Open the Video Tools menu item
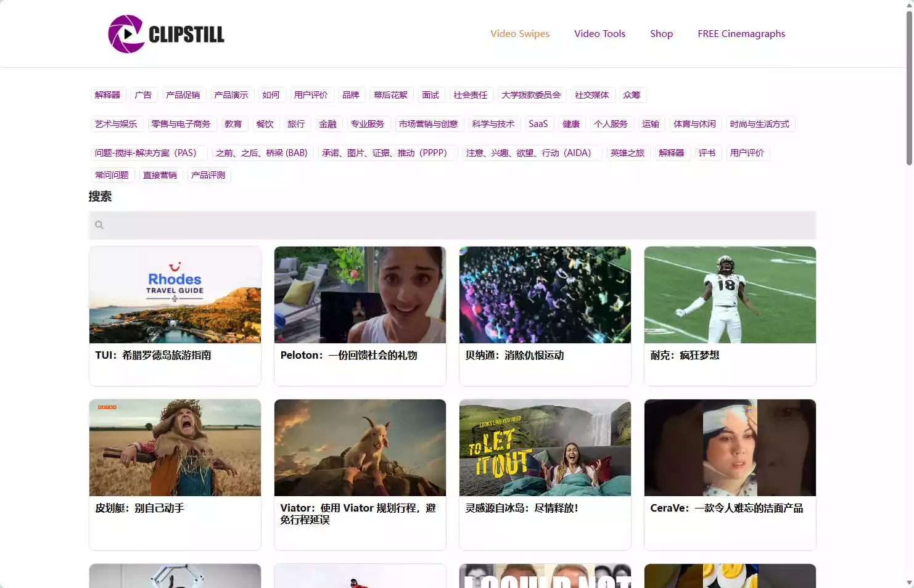This screenshot has height=588, width=914. 599,34
